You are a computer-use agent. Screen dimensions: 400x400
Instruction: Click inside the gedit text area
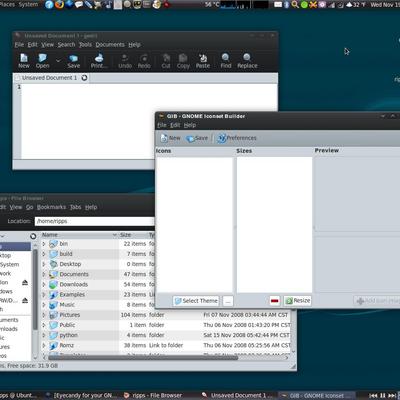tap(150, 120)
